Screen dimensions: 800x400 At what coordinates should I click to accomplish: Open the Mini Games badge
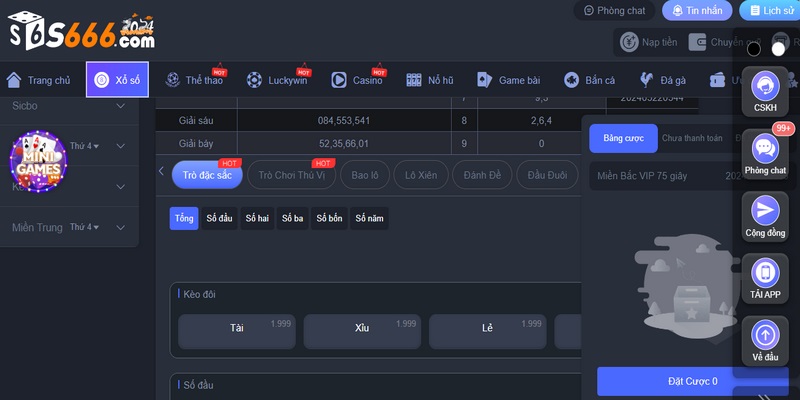[x=38, y=160]
